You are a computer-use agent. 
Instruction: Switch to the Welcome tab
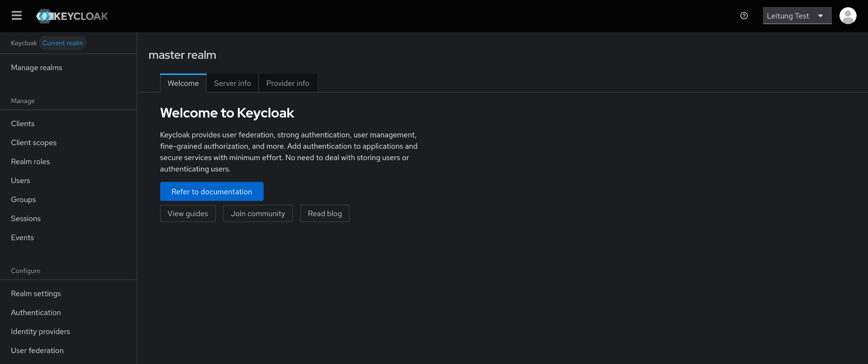point(183,83)
